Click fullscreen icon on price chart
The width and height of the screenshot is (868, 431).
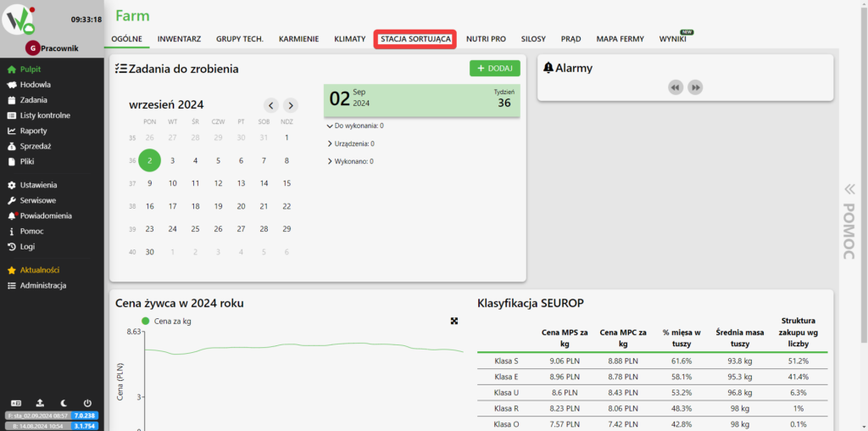pyautogui.click(x=454, y=321)
